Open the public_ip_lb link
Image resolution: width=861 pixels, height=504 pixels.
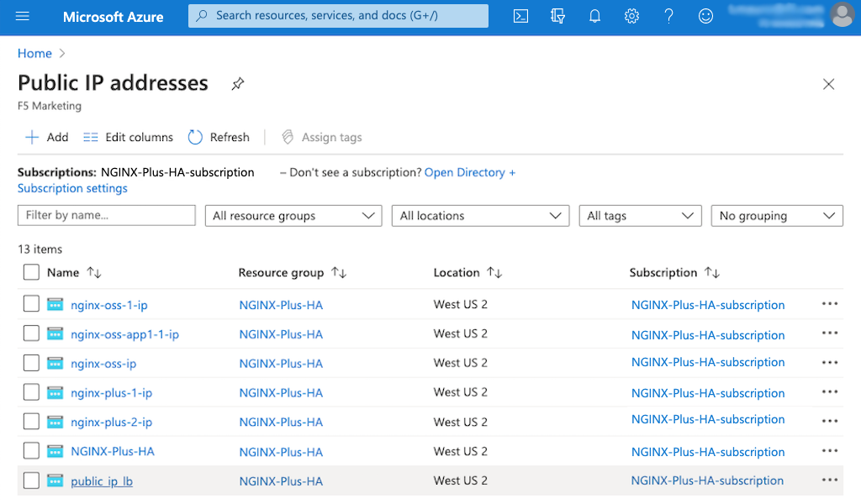pyautogui.click(x=102, y=481)
